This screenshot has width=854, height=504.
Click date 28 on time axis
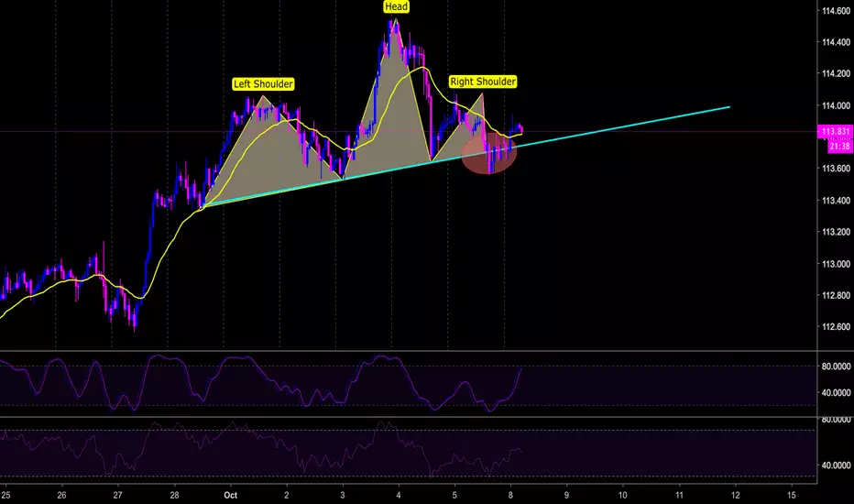(x=174, y=495)
